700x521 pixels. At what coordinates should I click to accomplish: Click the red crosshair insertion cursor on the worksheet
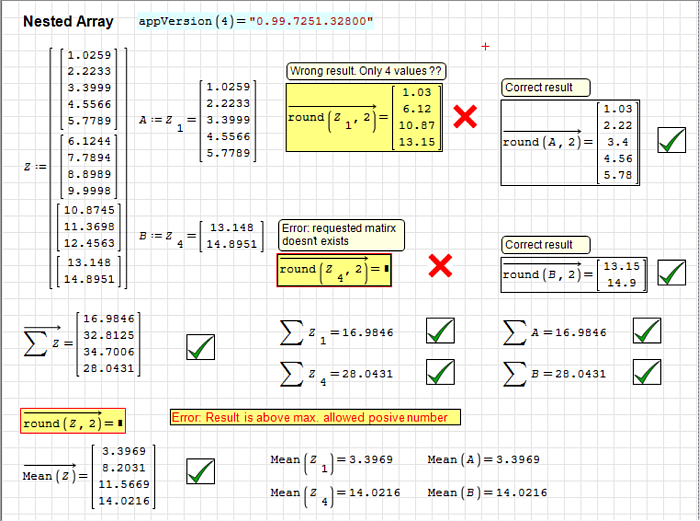coord(486,46)
